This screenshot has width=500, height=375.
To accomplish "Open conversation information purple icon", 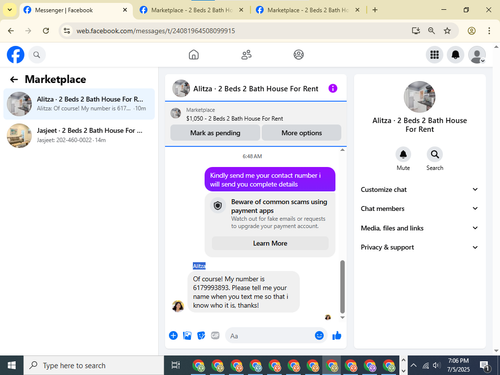I will (333, 88).
